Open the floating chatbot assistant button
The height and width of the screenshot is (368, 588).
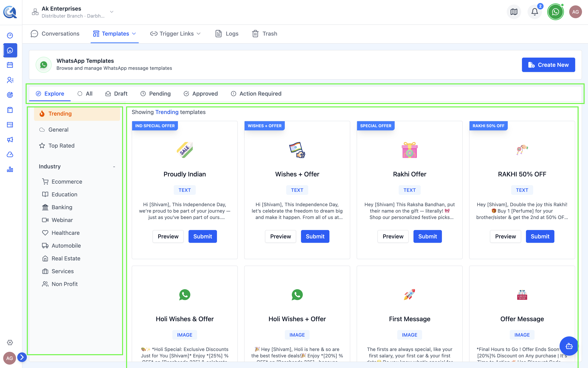569,346
